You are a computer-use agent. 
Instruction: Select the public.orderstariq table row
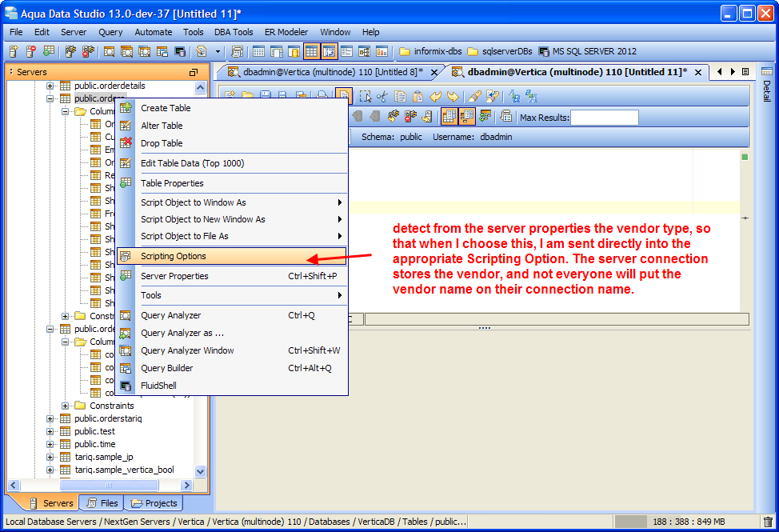tap(108, 418)
